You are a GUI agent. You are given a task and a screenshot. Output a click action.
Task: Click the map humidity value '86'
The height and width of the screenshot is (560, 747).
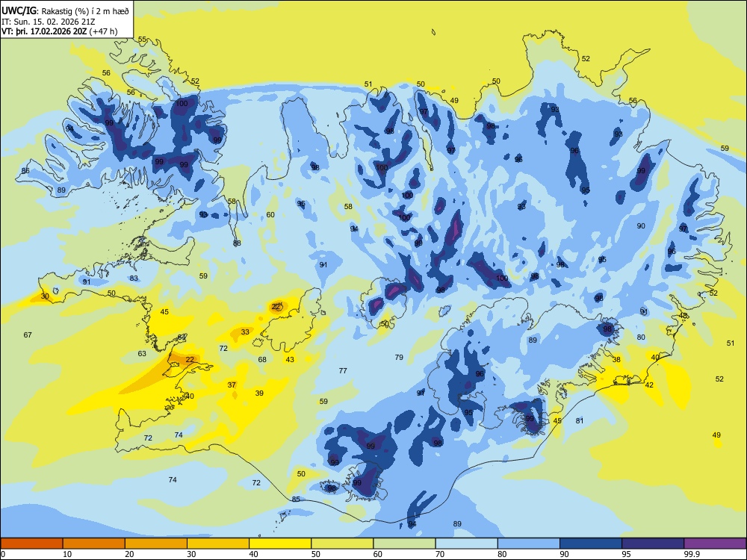pyautogui.click(x=25, y=170)
